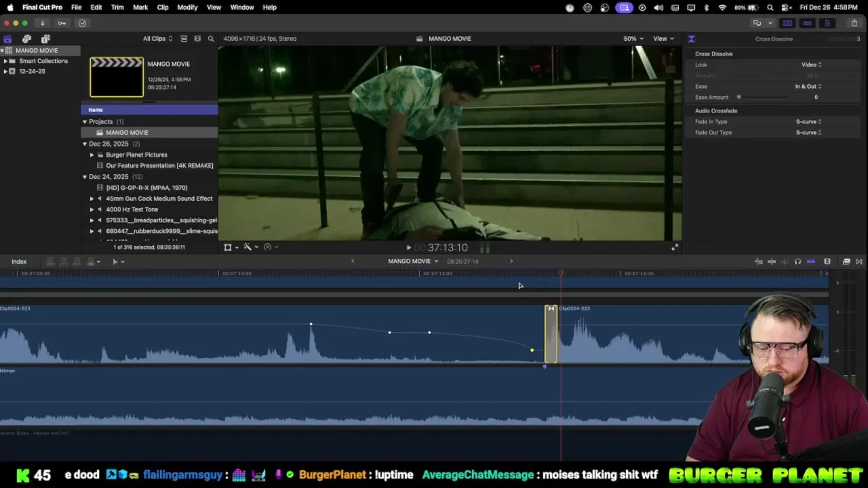Click the Import Media down-arrow button

coord(42,23)
